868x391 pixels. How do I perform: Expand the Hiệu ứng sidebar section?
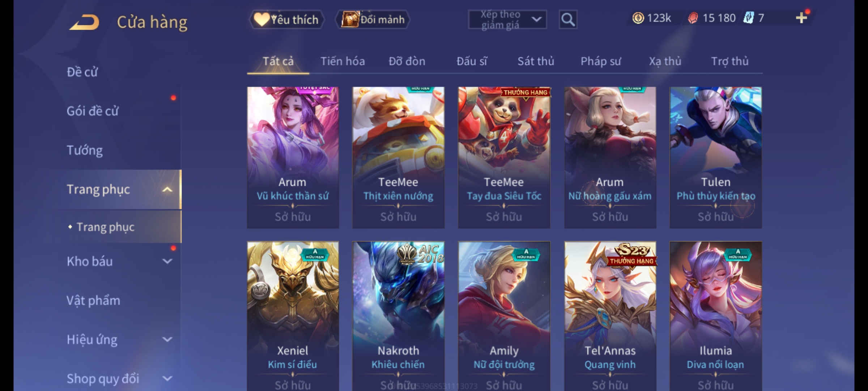[x=167, y=339]
